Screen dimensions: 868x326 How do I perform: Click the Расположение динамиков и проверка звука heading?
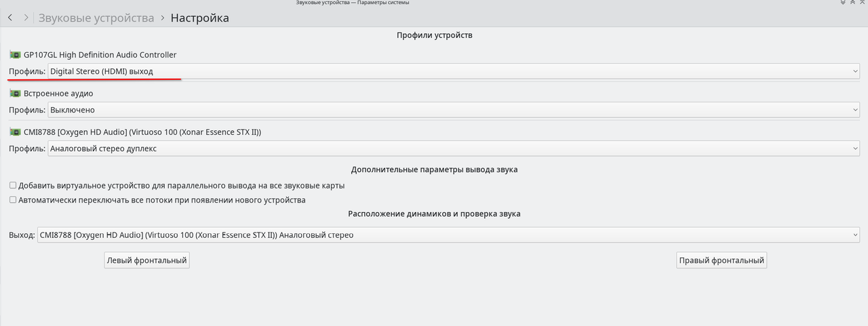click(x=435, y=213)
